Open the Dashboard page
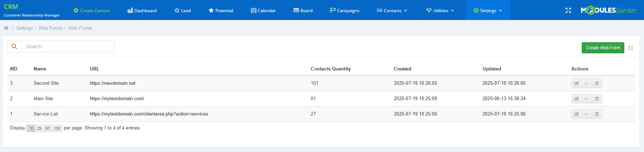 click(x=142, y=11)
